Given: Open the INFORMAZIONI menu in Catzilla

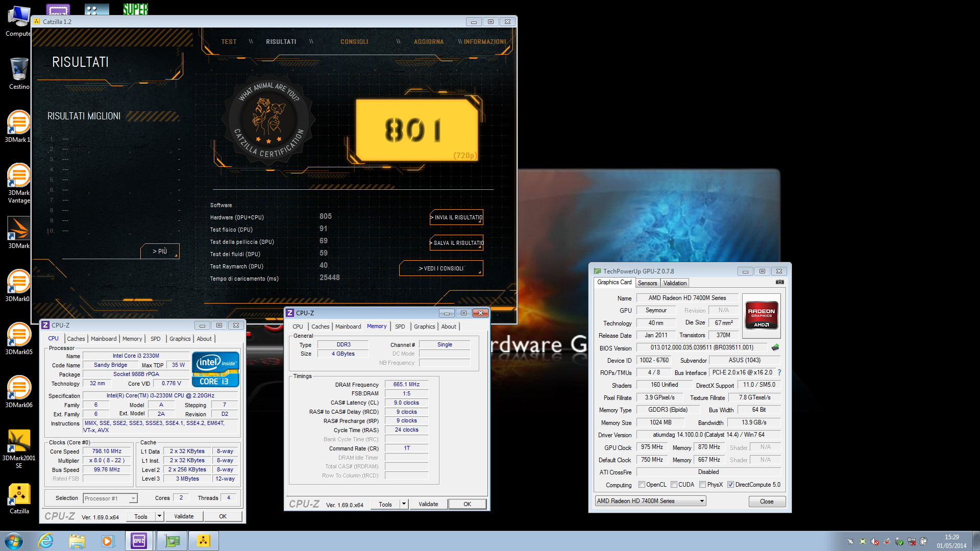Looking at the screenshot, I should point(485,42).
